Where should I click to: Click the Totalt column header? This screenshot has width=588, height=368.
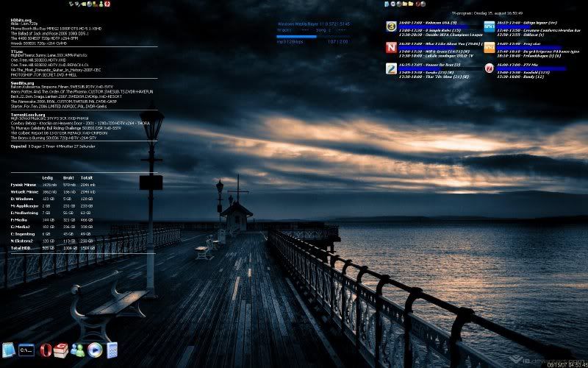point(87,177)
